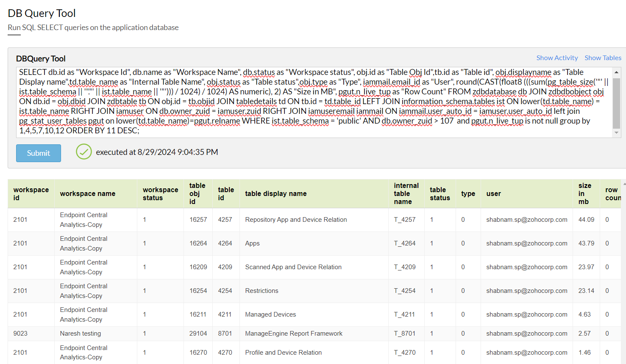Click the 'user' column header

(494, 194)
